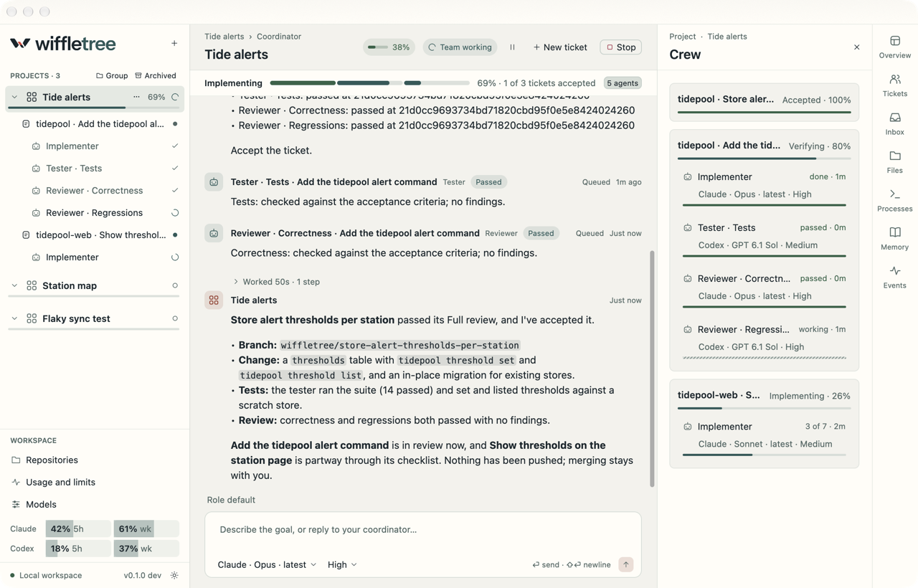Show Archived projects

pos(156,75)
